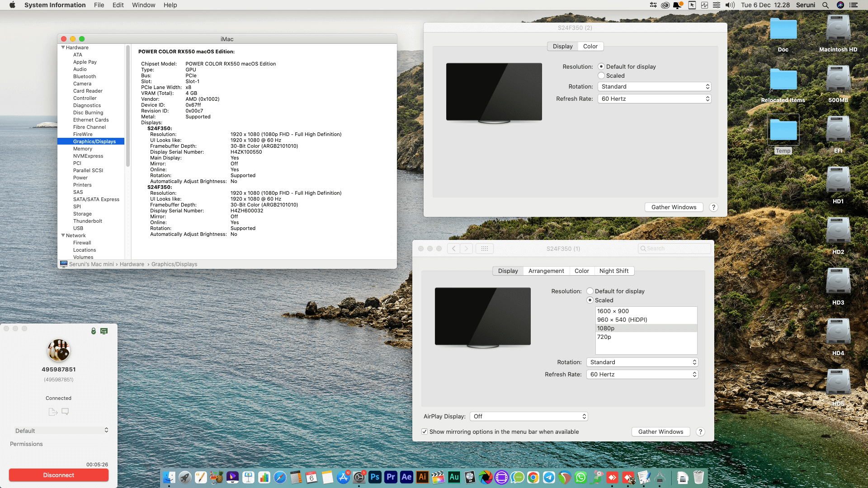This screenshot has width=868, height=488.
Task: Click the red Disconnect button
Action: 59,475
